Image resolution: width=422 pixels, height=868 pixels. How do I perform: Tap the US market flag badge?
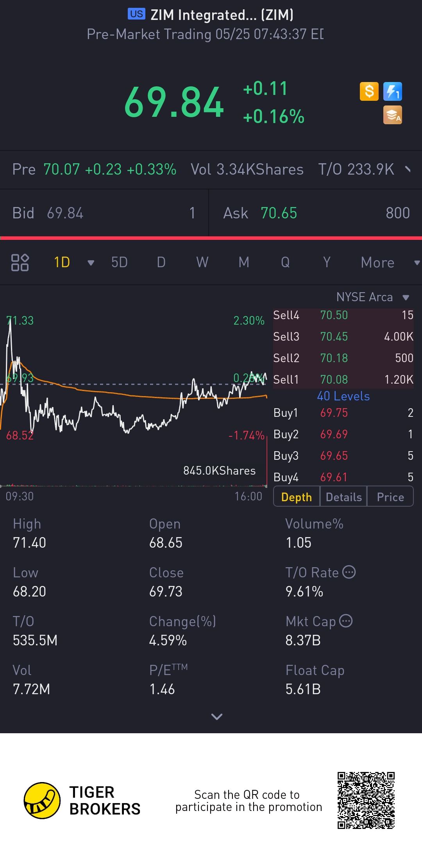pos(136,14)
